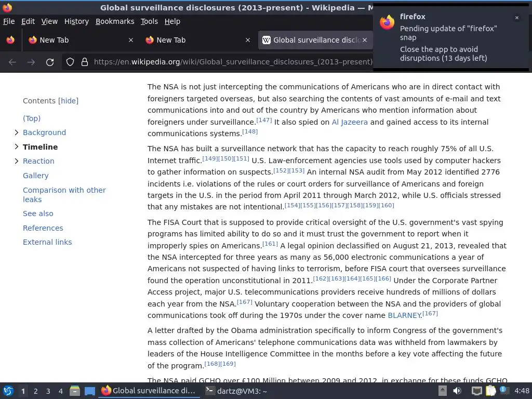Jump to See also section

(x=38, y=214)
